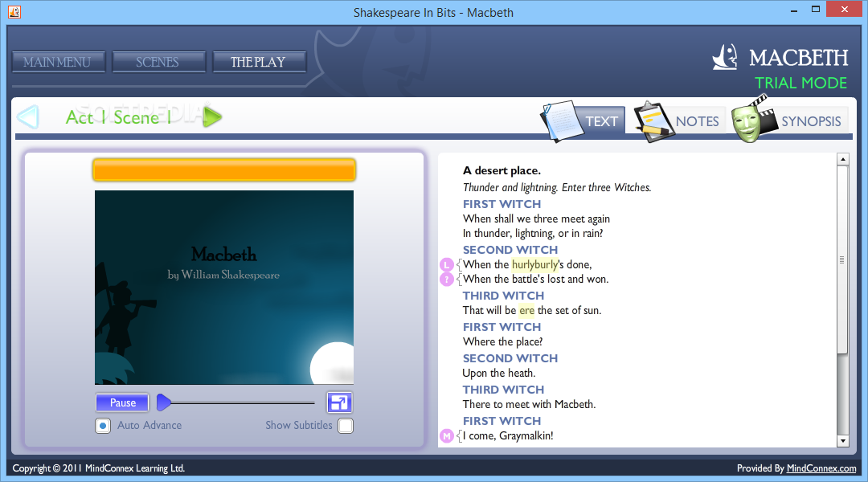Open the SCENES menu
This screenshot has width=868, height=482.
159,62
